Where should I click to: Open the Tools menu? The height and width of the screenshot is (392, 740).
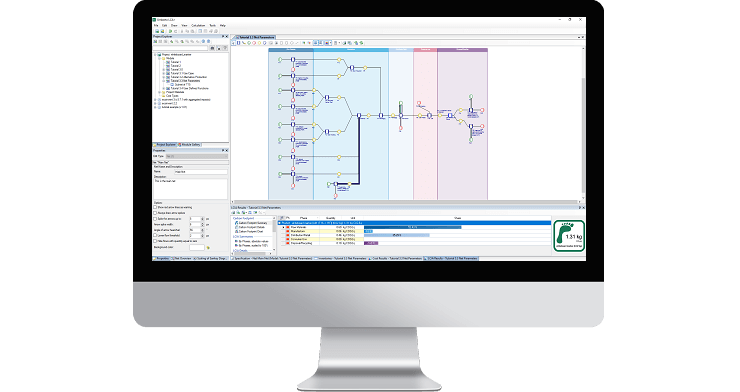tap(213, 25)
